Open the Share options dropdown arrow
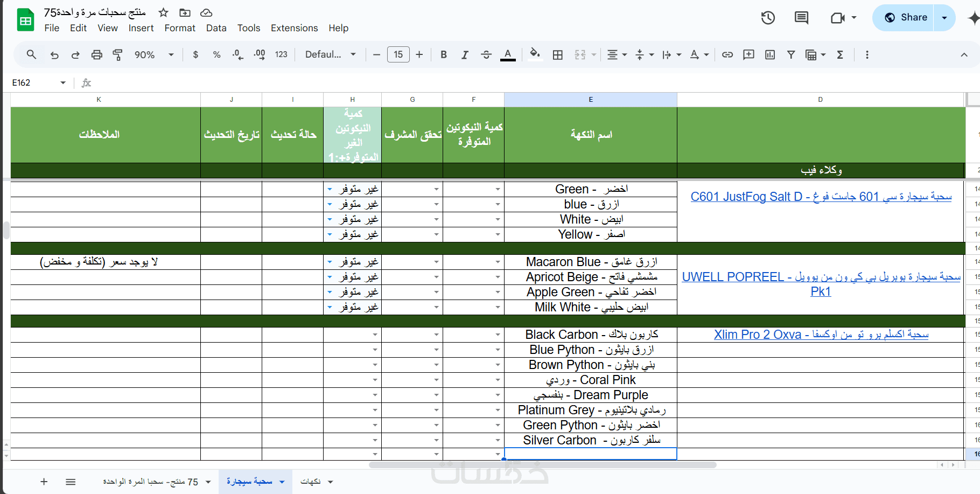This screenshot has width=980, height=494. point(944,18)
